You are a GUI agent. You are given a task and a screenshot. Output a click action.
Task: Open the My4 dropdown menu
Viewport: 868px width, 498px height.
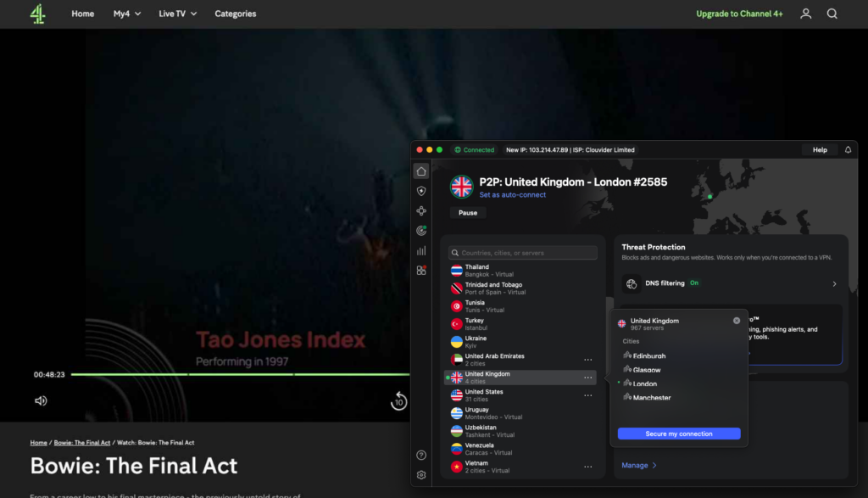[x=127, y=14]
